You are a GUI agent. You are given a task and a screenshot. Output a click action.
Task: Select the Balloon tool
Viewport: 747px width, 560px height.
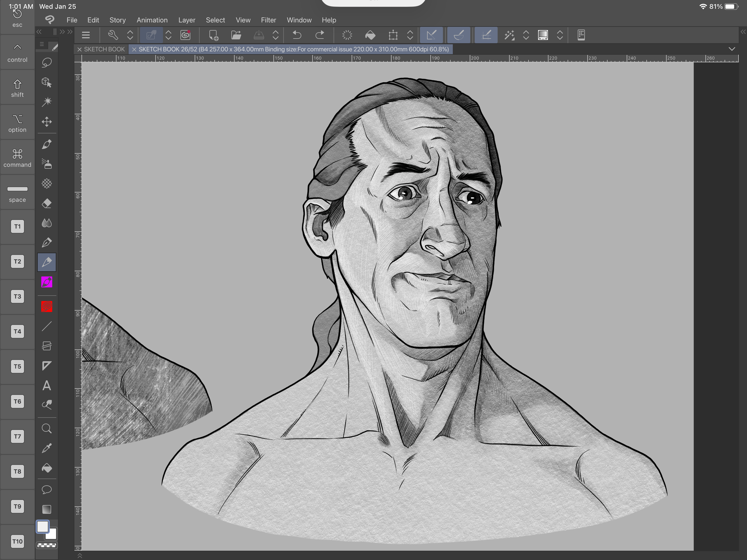click(x=46, y=489)
